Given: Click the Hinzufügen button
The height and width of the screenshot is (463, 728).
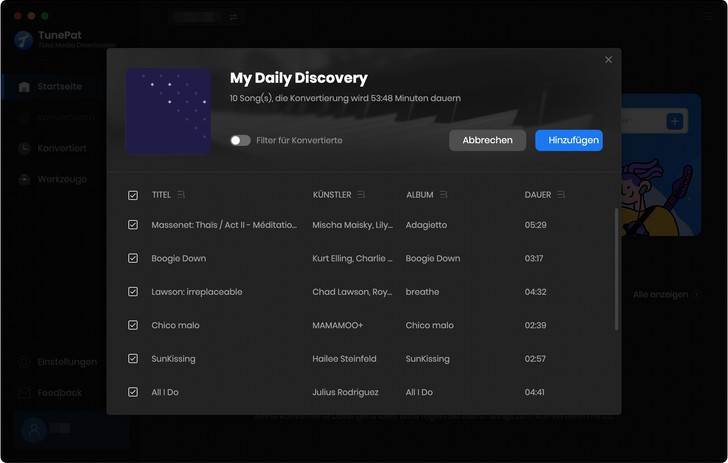Looking at the screenshot, I should [569, 140].
